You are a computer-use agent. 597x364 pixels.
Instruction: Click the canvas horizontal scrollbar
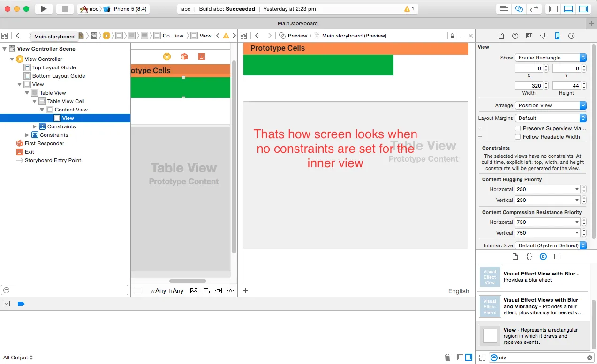188,281
